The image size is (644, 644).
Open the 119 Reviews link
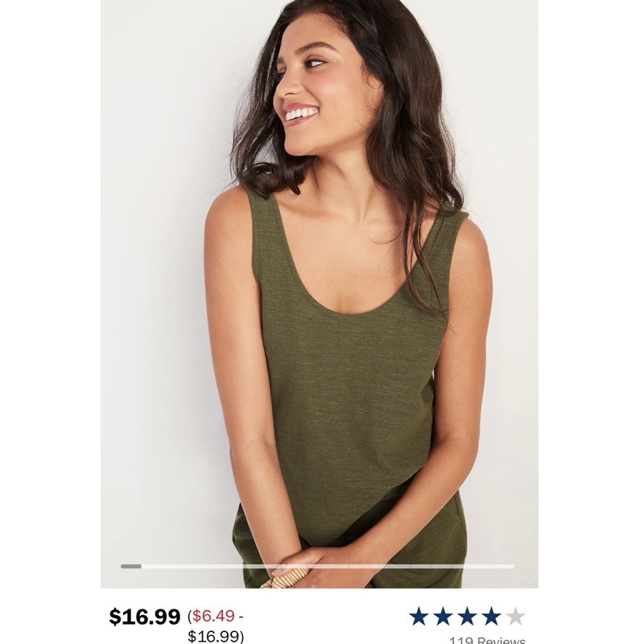487,640
